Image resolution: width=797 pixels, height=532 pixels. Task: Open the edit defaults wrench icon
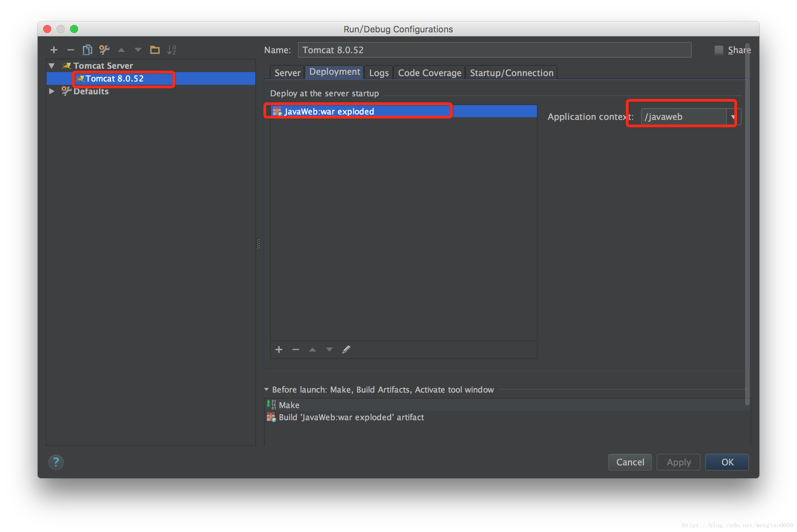tap(104, 50)
